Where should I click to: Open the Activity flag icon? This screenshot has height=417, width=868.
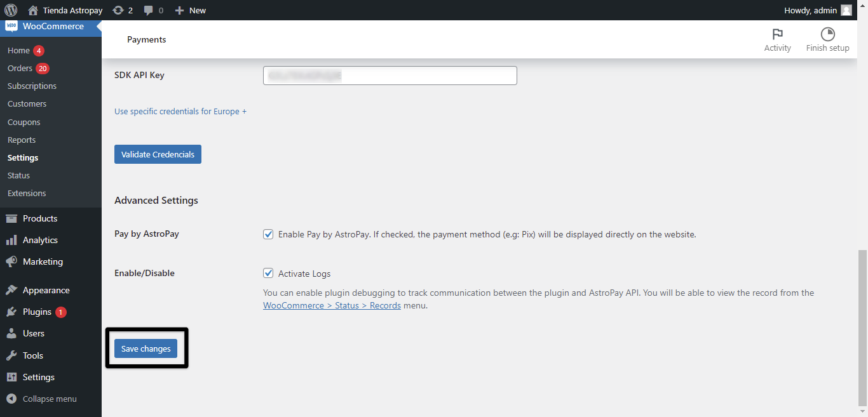coord(777,34)
